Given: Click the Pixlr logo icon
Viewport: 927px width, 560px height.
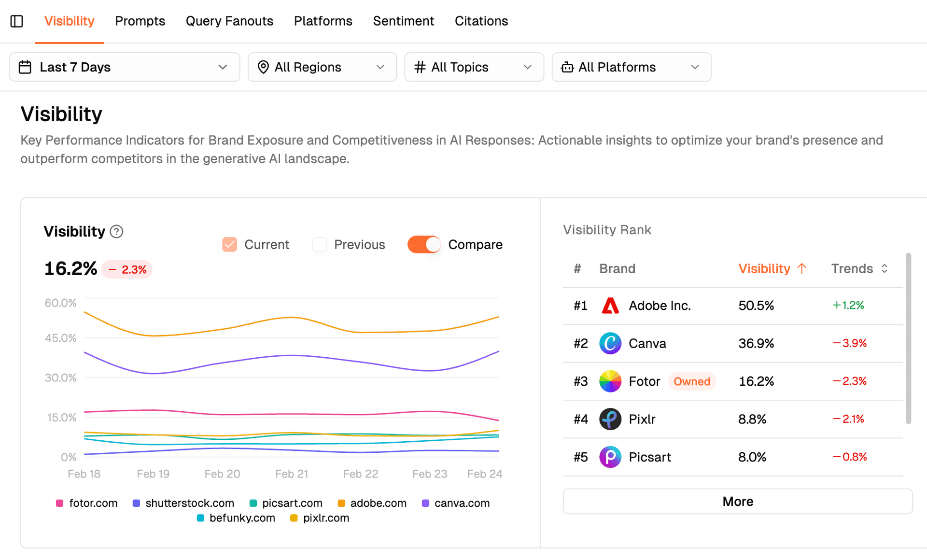Looking at the screenshot, I should 610,419.
